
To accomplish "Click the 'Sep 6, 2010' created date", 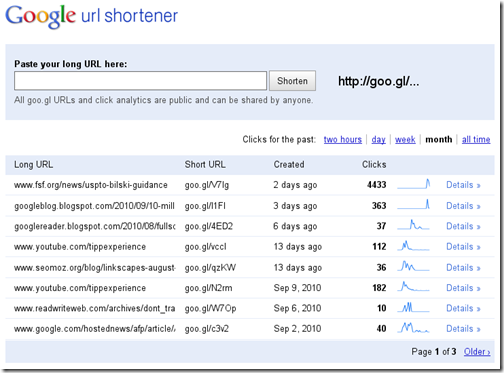I will point(297,308).
